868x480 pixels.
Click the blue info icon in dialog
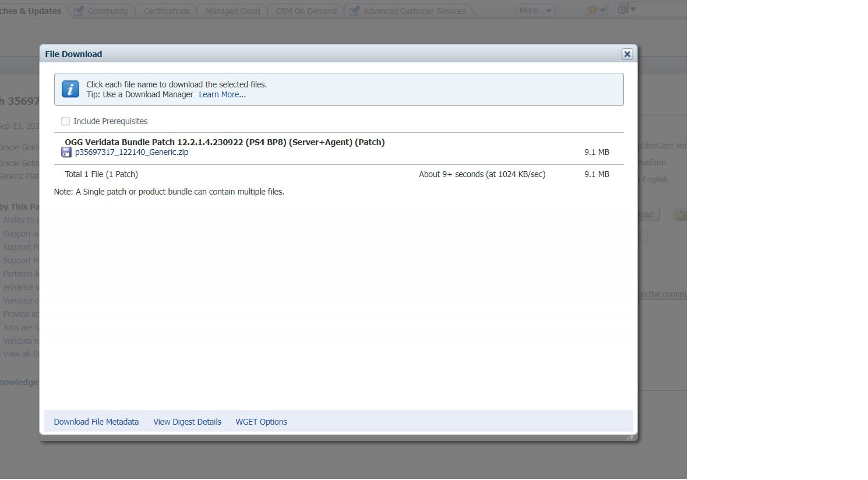click(70, 89)
